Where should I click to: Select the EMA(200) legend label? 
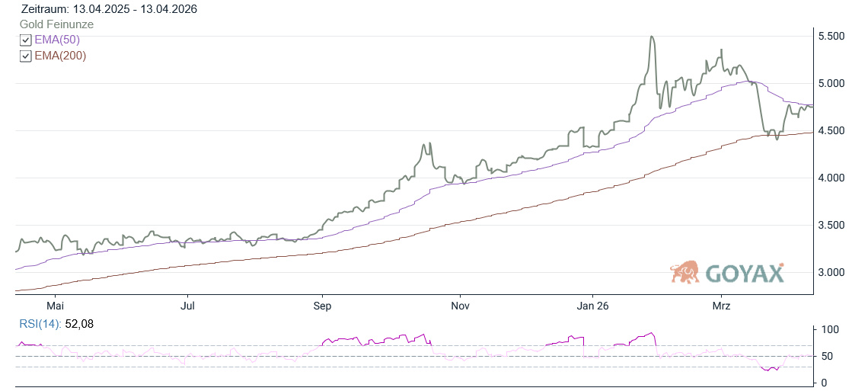click(60, 56)
